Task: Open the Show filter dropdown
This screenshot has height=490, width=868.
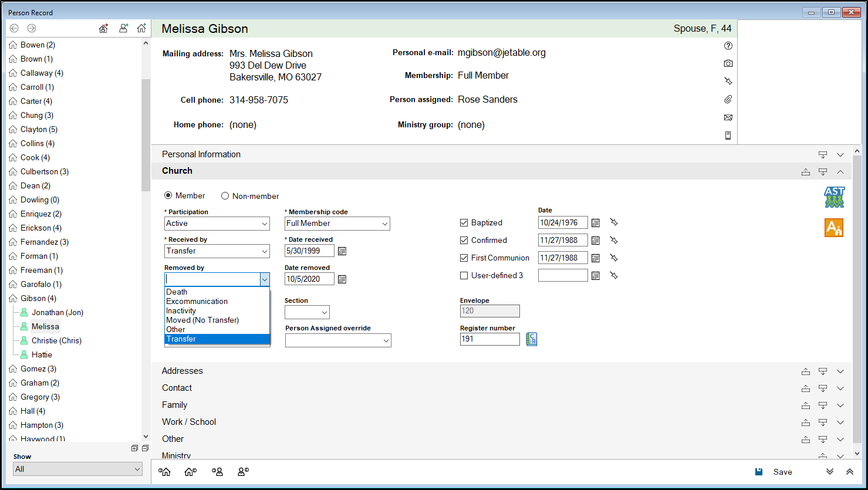Action: 77,469
